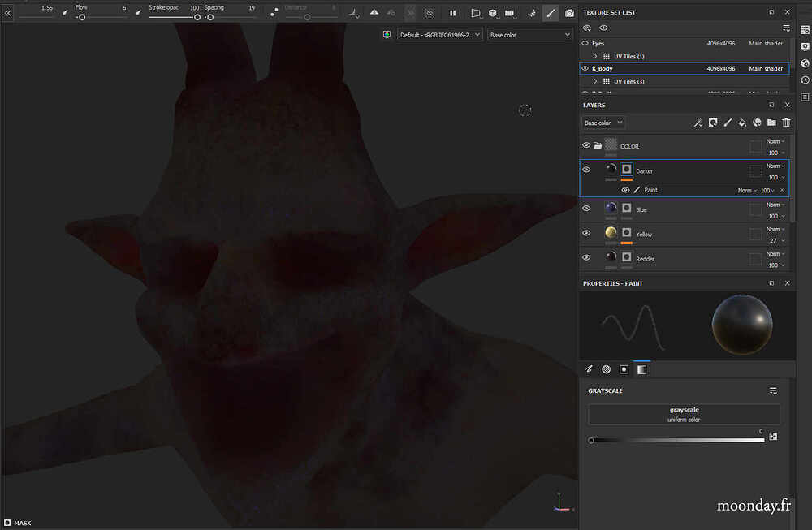Hide the Darker layer

(x=586, y=170)
